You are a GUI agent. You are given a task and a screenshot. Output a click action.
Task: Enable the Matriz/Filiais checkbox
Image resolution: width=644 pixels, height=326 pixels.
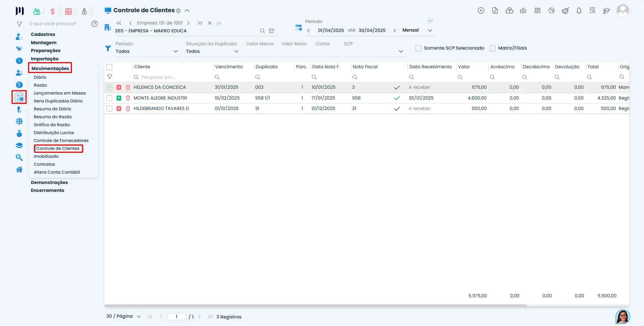[493, 48]
